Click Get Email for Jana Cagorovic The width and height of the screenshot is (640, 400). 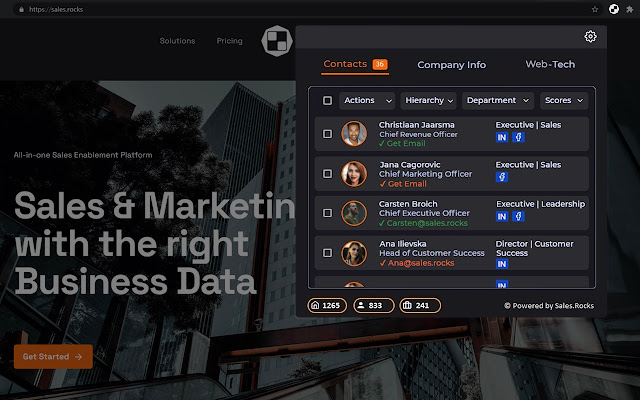point(403,184)
